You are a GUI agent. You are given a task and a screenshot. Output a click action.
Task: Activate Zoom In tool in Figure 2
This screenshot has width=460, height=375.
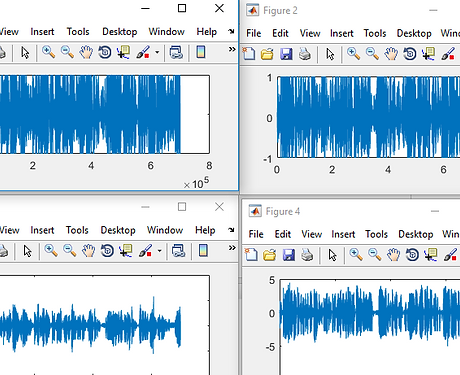pyautogui.click(x=353, y=53)
